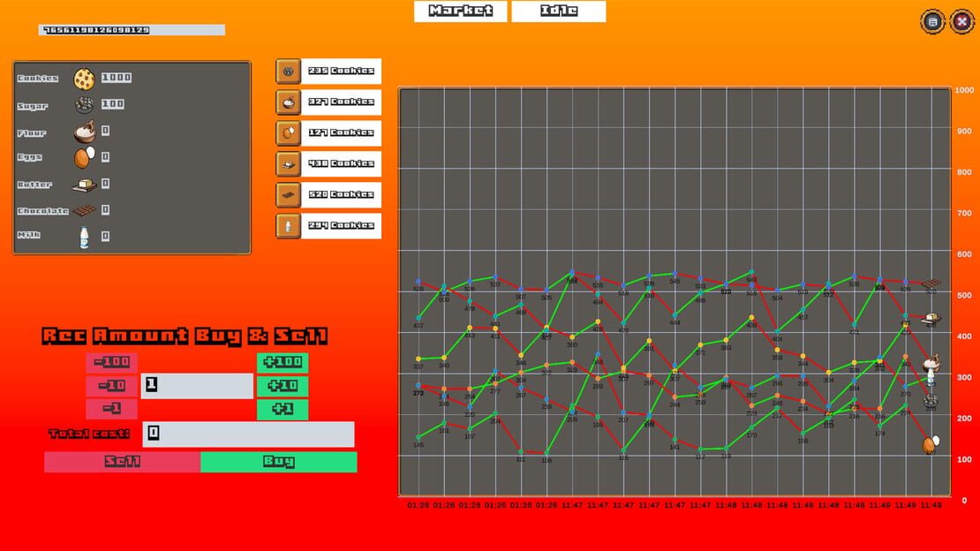Click the Total cost field
Screen dimensions: 980x551
click(x=248, y=434)
